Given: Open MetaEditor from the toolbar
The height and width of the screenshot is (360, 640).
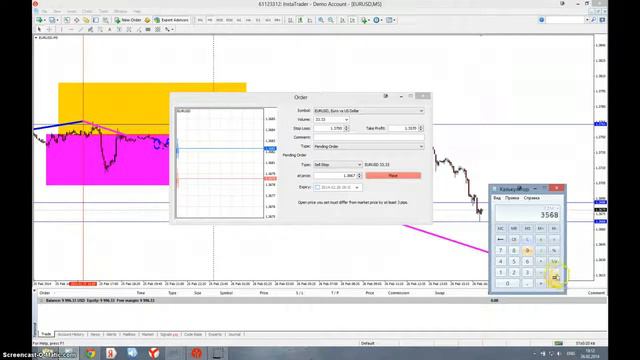Looking at the screenshot, I should 147,20.
